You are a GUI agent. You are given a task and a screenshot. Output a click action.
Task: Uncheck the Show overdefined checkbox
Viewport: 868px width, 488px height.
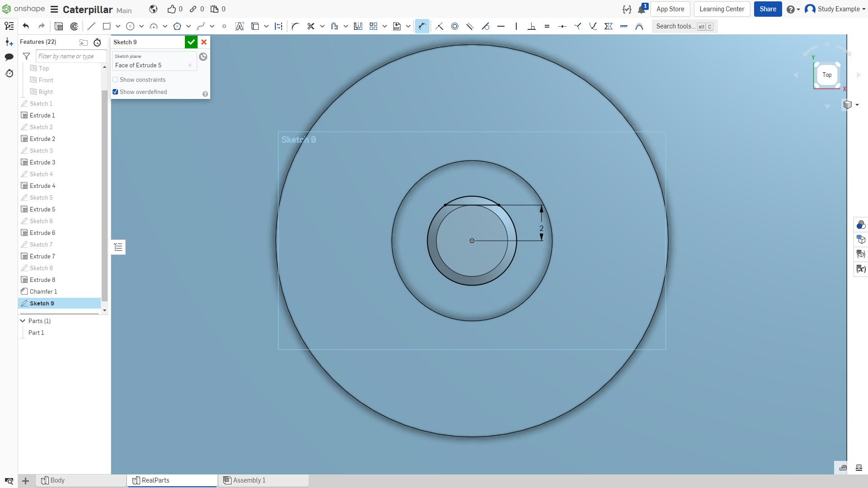(115, 92)
